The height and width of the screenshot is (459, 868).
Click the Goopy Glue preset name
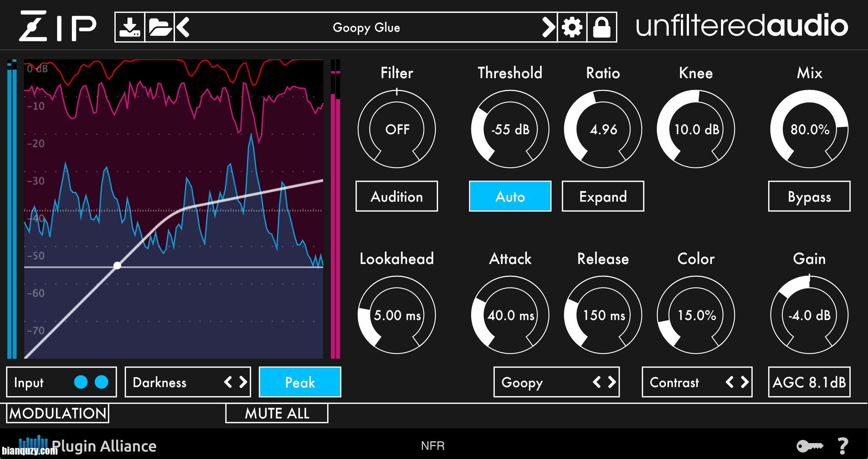pos(366,28)
